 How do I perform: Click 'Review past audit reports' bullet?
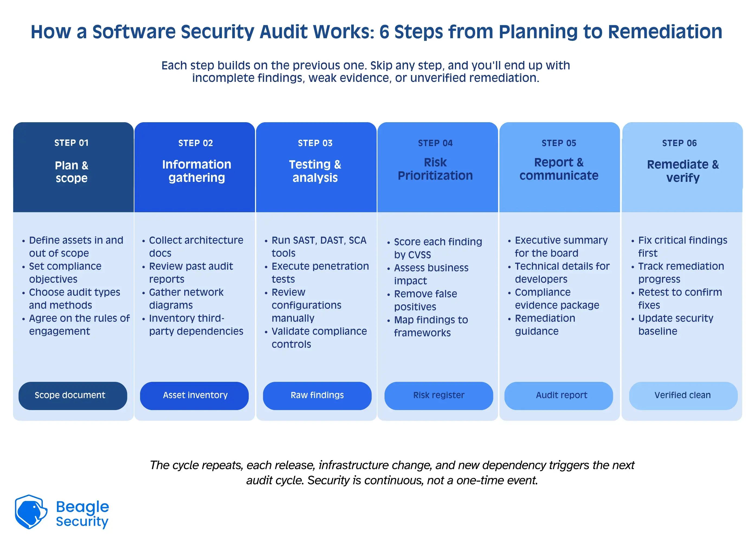[191, 273]
